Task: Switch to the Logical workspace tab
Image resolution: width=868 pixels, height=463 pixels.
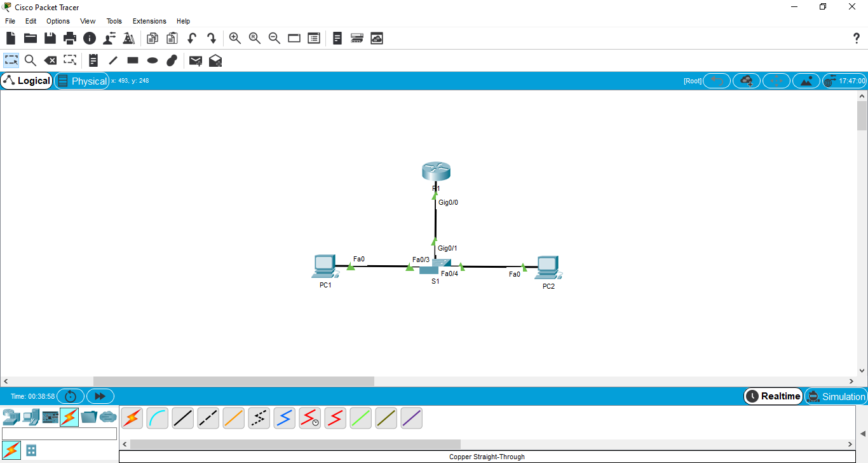Action: (x=27, y=81)
